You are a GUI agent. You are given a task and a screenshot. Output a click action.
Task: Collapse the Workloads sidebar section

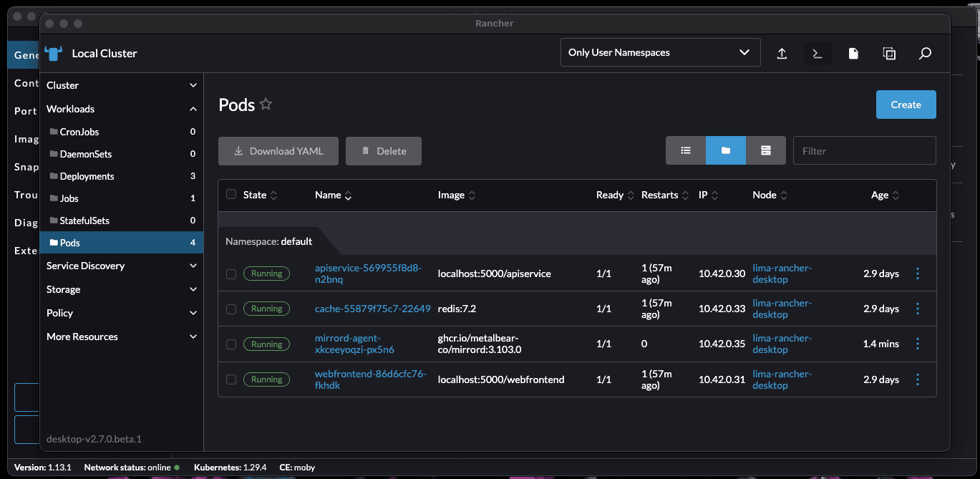122,109
